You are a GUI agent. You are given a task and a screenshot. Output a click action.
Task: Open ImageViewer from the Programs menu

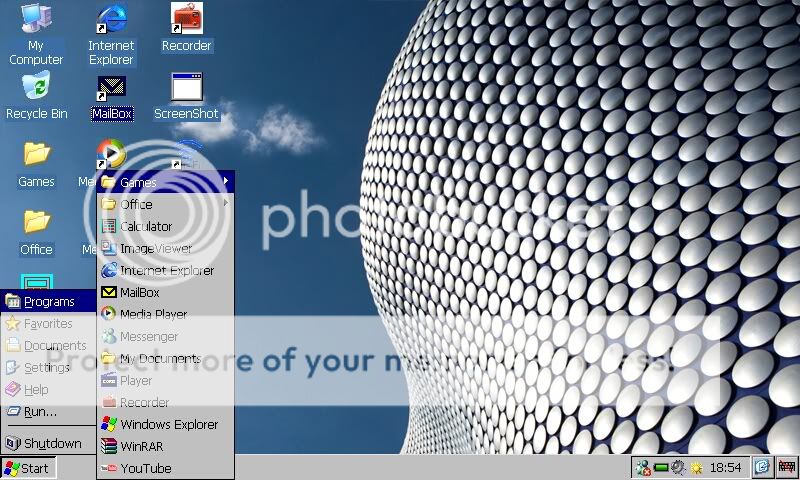click(x=165, y=248)
